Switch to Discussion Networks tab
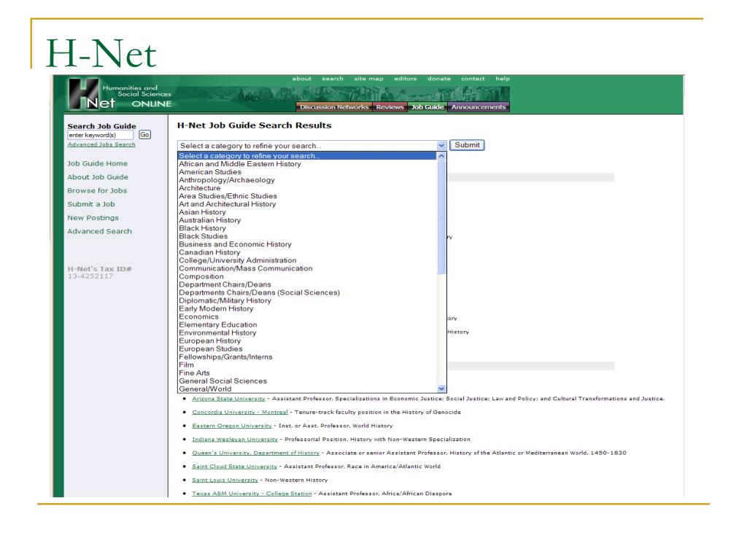Viewport: 747px width, 560px height. pos(334,107)
